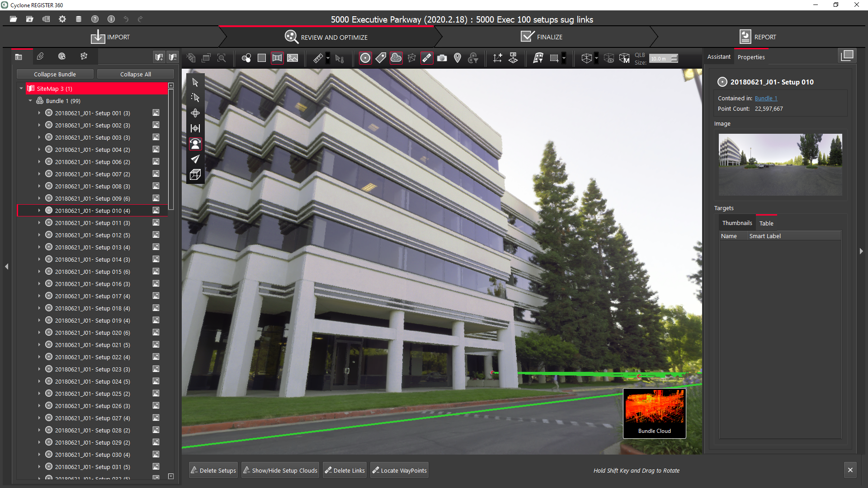Open the ruler tool dropdown arrow

[x=328, y=58]
